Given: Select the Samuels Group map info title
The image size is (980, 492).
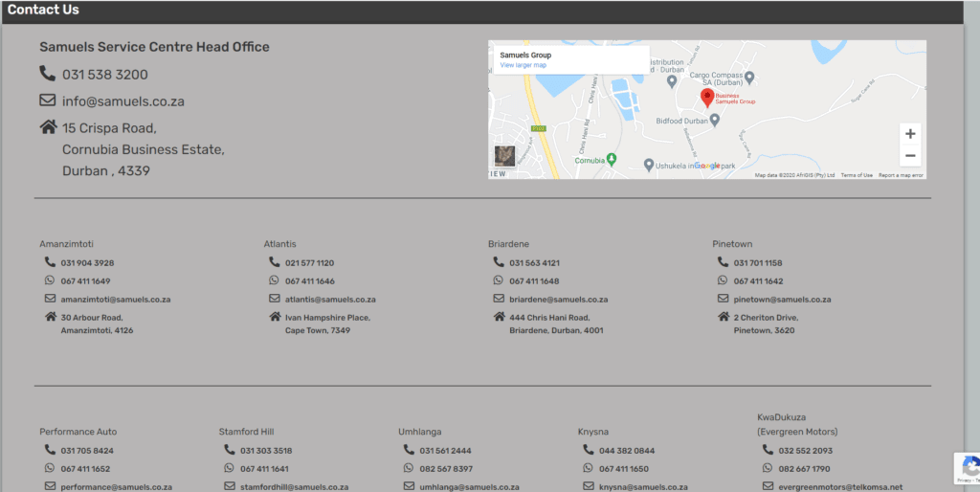Looking at the screenshot, I should tap(525, 55).
